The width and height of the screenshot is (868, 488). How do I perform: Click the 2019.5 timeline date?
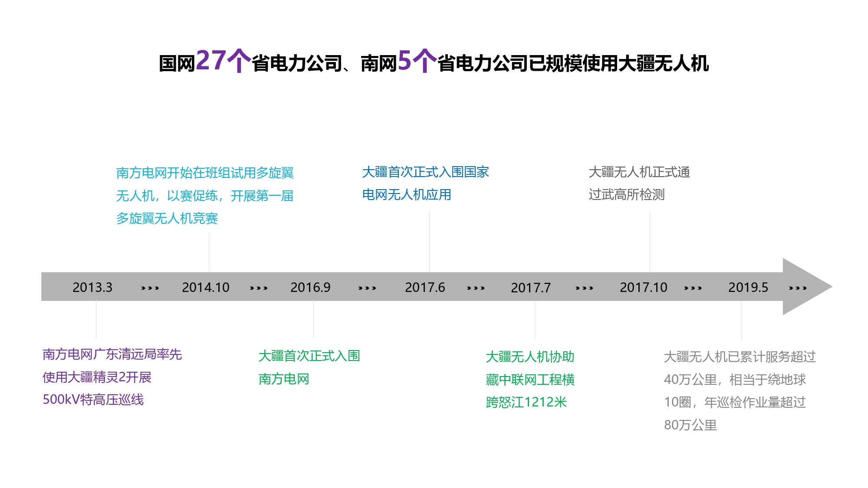coord(748,287)
